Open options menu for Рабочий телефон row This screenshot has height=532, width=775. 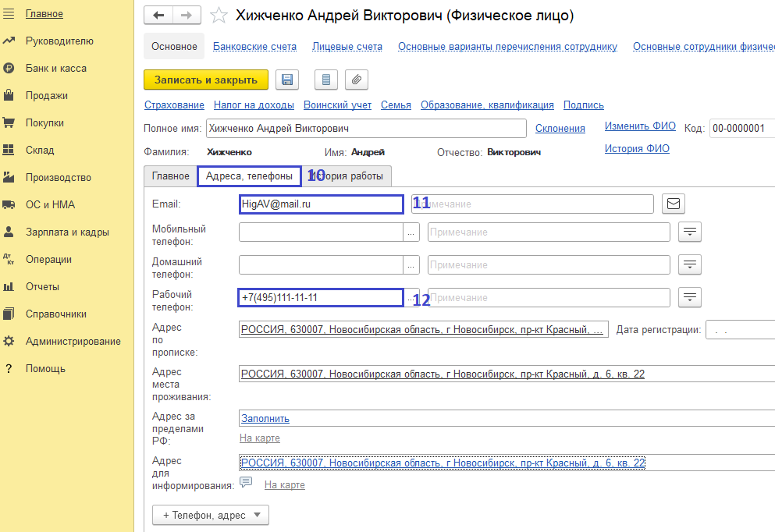pyautogui.click(x=690, y=297)
